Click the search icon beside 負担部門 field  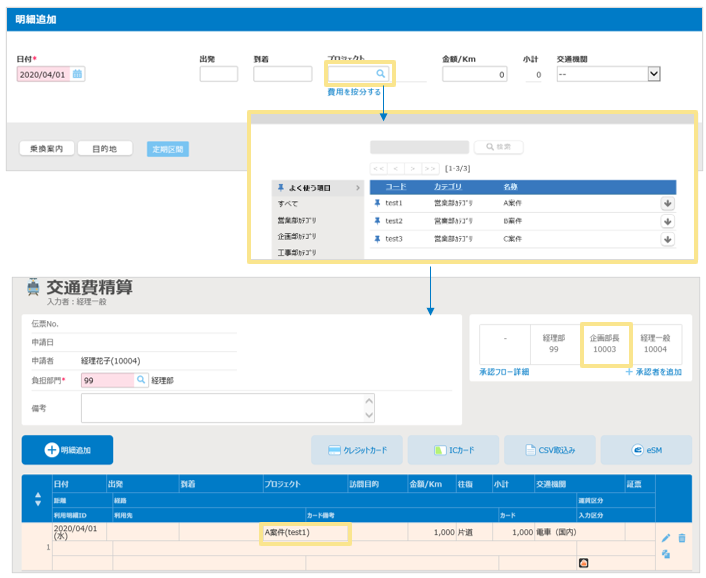pyautogui.click(x=141, y=380)
